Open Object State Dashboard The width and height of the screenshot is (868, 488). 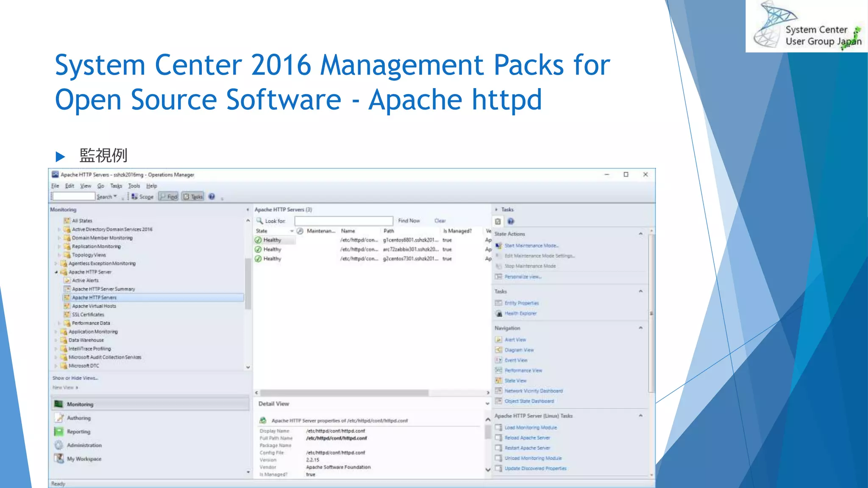(529, 401)
